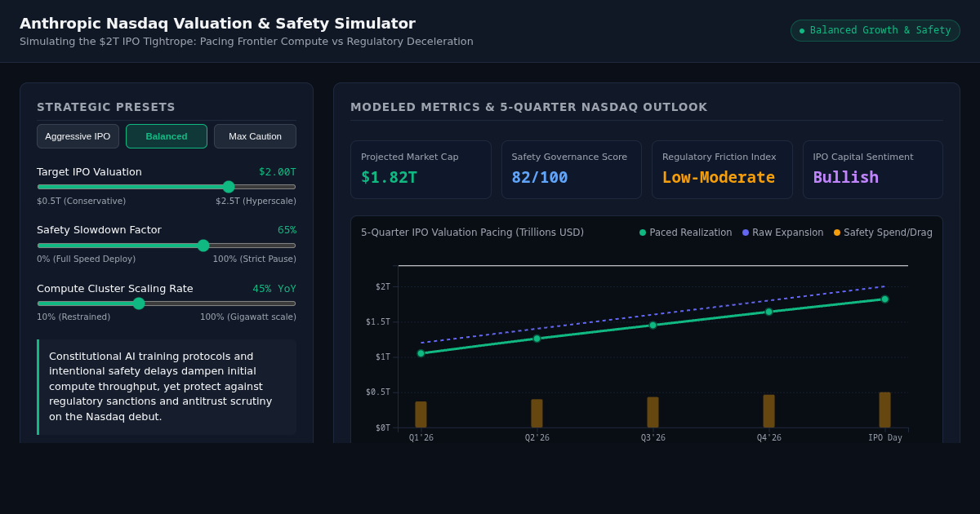Click the $2.00T target valuation value
Image resolution: width=980 pixels, height=514 pixels.
pos(278,171)
